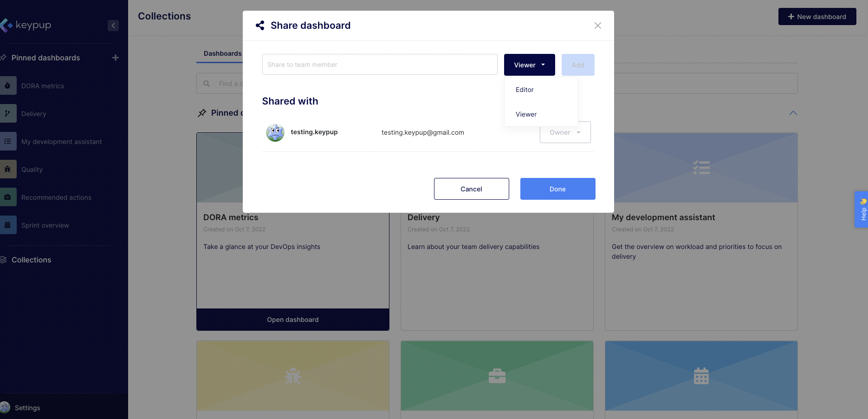Select the Sprint overview calendar icon
This screenshot has height=419, width=868.
(x=8, y=225)
